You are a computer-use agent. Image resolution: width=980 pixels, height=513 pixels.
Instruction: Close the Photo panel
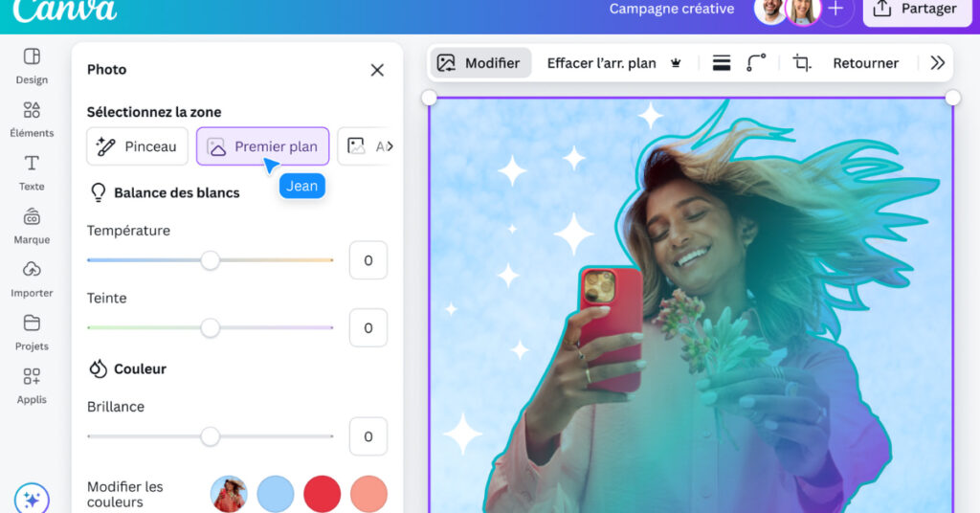tap(377, 70)
